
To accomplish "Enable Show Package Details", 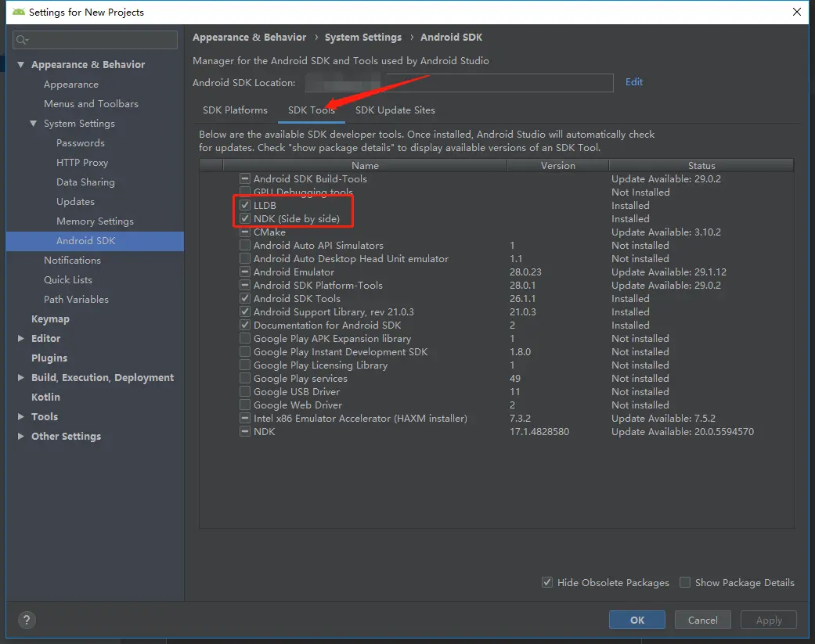I will click(x=685, y=582).
